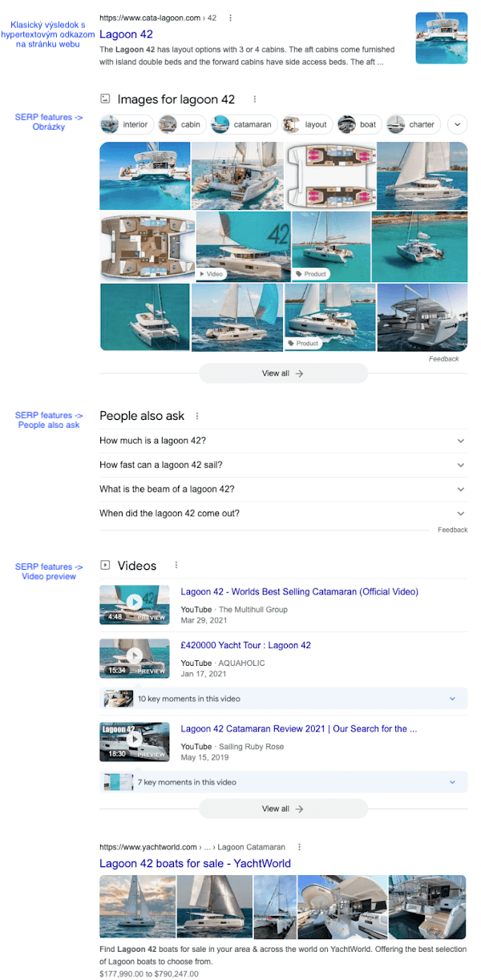Play the Catamaran Review 2021 video preview
The image size is (481, 980).
point(134,742)
